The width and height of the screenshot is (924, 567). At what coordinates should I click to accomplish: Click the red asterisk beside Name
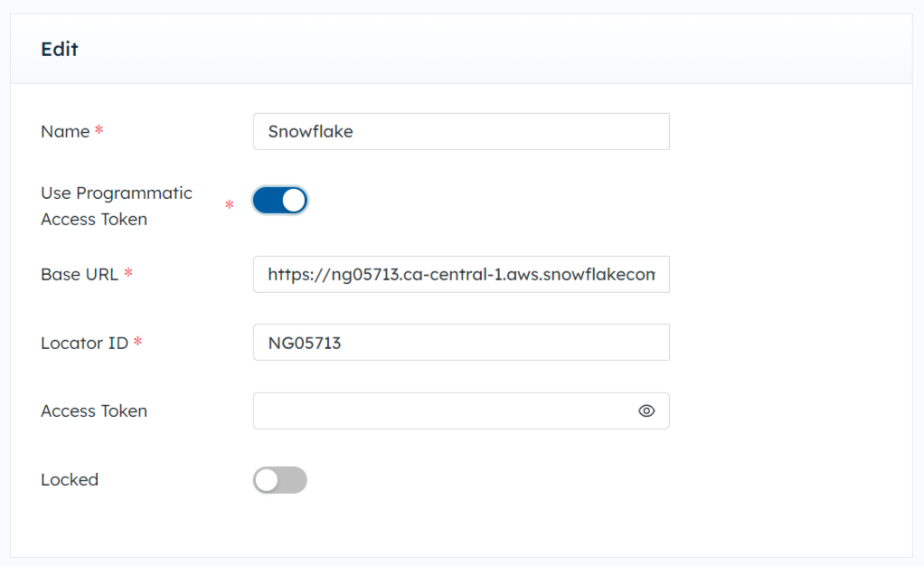pyautogui.click(x=99, y=129)
